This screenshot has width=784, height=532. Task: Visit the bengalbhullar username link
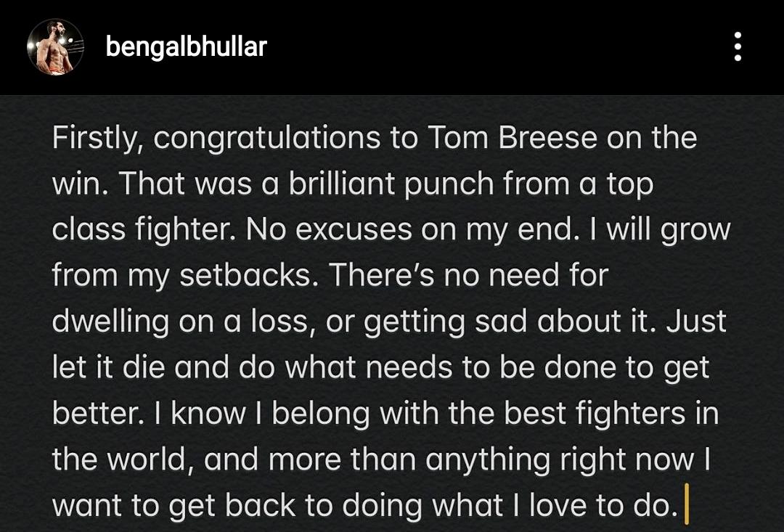point(186,47)
